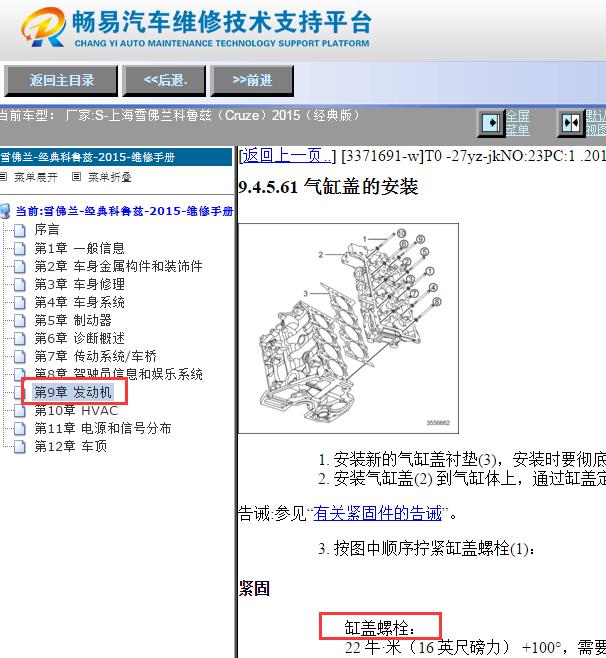Click the heading 9.4.5.61 气缸盖的安装
The width and height of the screenshot is (606, 658).
328,187
